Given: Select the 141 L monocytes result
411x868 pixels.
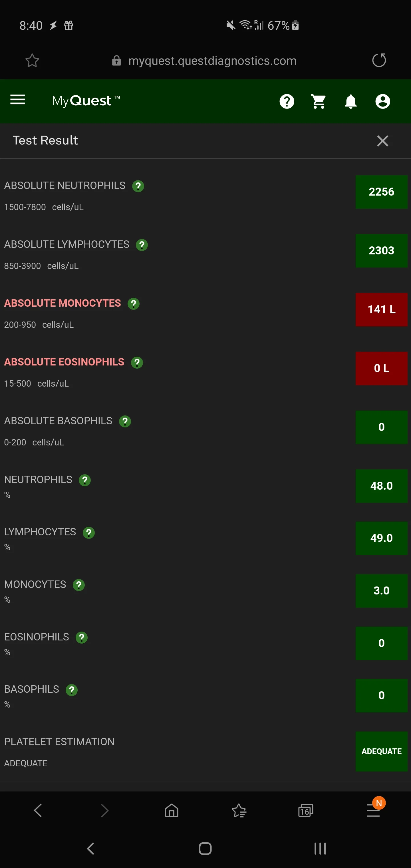Looking at the screenshot, I should [x=381, y=309].
